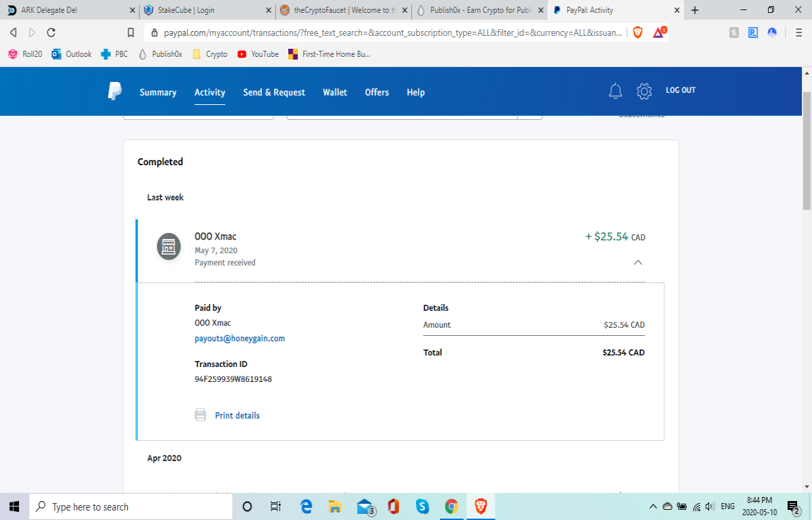This screenshot has height=520, width=812.
Task: Open the Offers page
Action: pos(377,92)
